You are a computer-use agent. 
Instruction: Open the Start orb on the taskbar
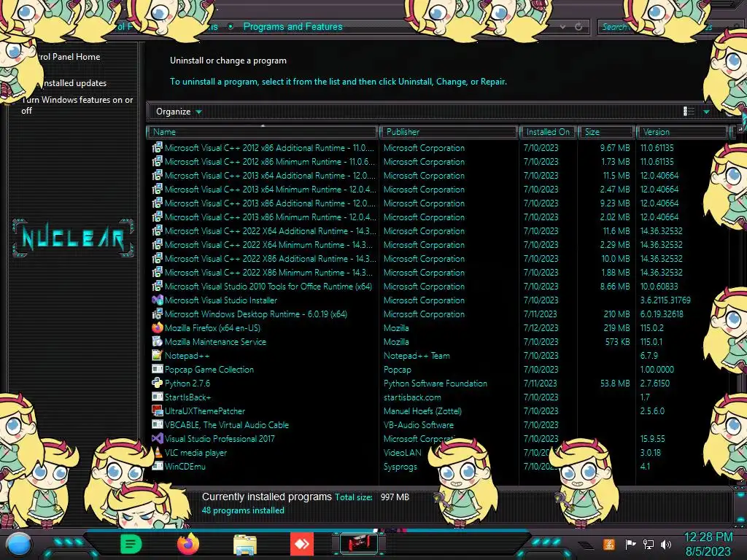[x=19, y=545]
